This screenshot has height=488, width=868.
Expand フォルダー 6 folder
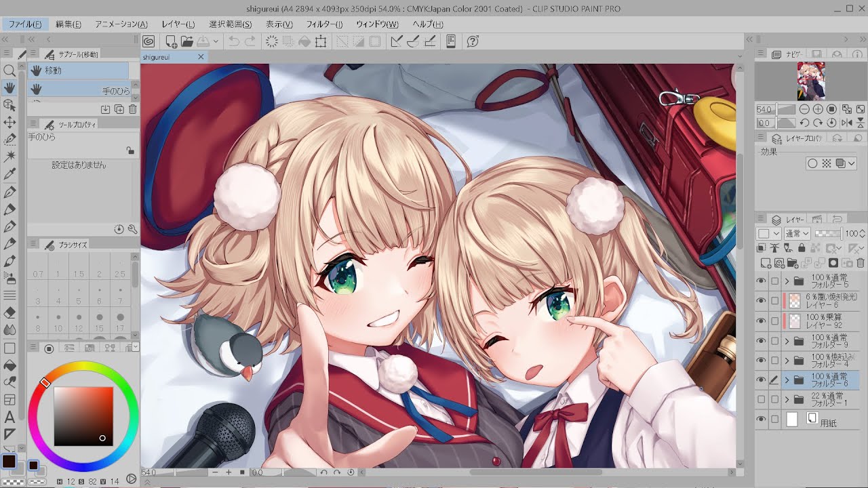point(787,380)
